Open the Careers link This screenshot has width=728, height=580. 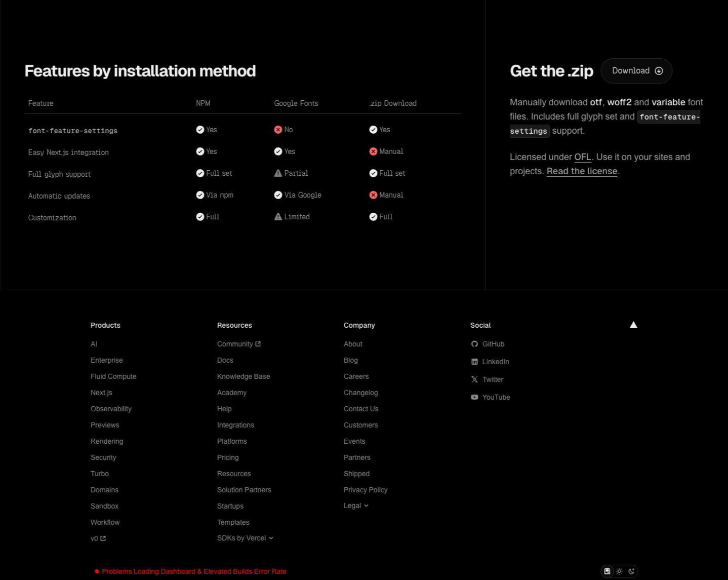(356, 376)
